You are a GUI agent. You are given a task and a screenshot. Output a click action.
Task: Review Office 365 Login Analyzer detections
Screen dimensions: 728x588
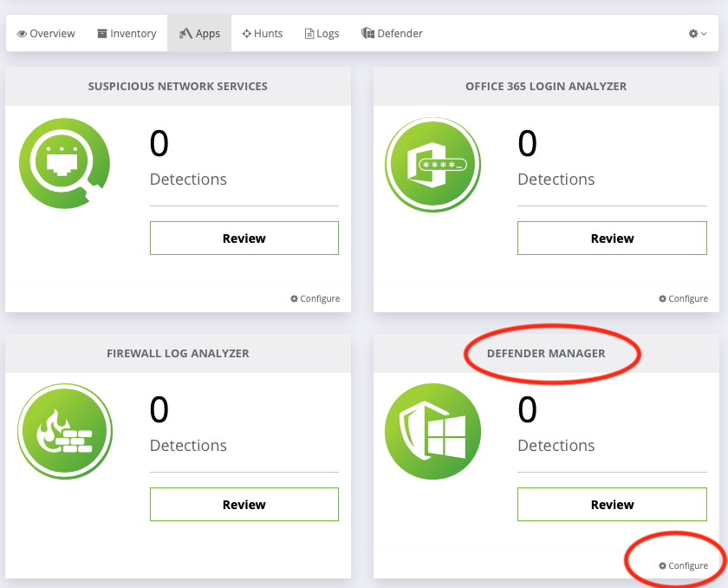click(612, 238)
